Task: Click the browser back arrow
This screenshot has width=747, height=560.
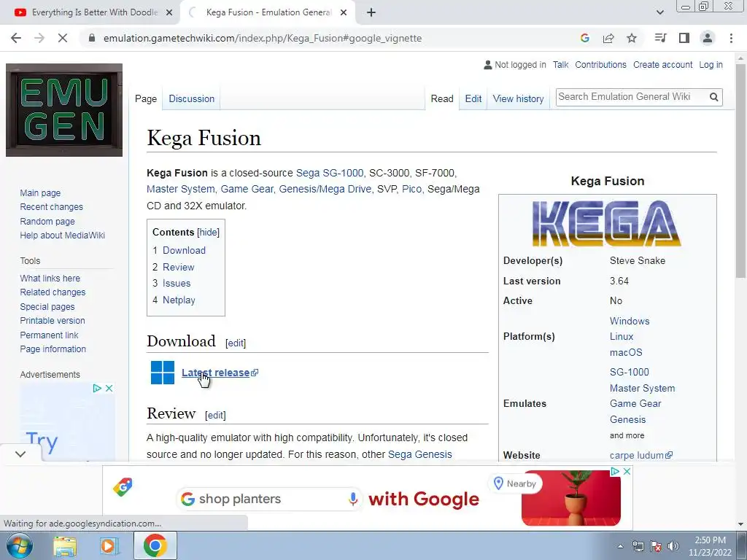Action: (16, 38)
